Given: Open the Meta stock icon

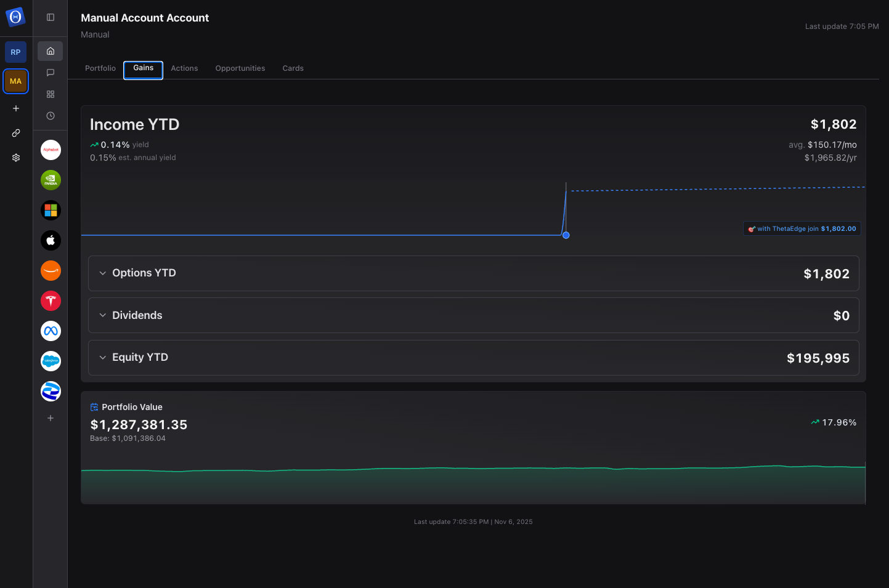Looking at the screenshot, I should click(x=51, y=331).
